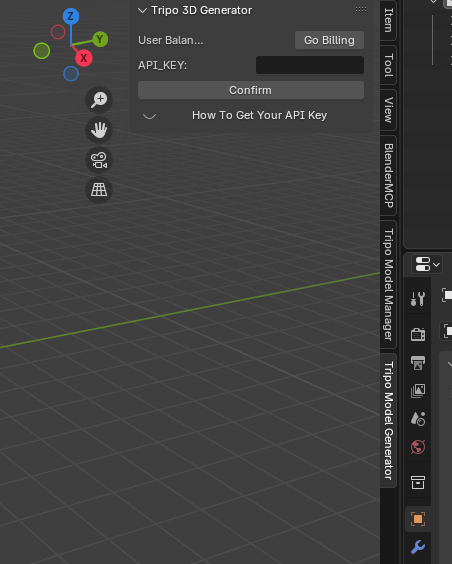Click the API_KEY input field
Viewport: 452px width, 564px height.
click(x=310, y=65)
